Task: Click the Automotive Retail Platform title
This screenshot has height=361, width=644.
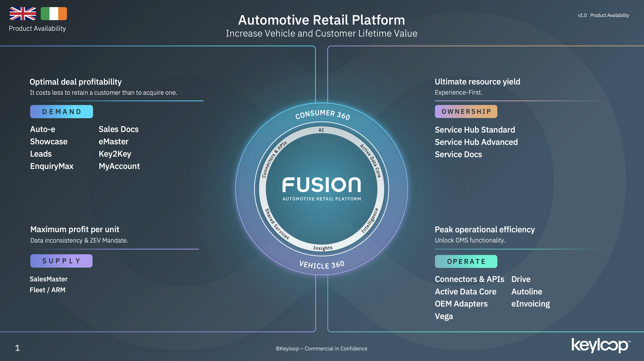Action: (321, 20)
